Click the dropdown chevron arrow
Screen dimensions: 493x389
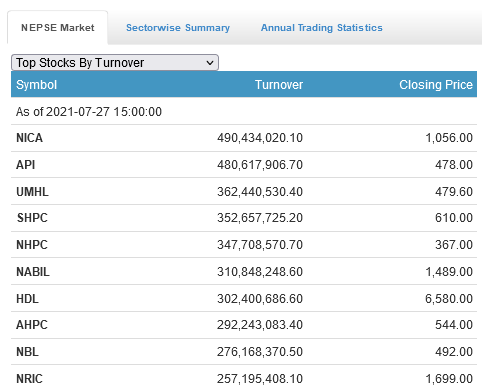(210, 63)
